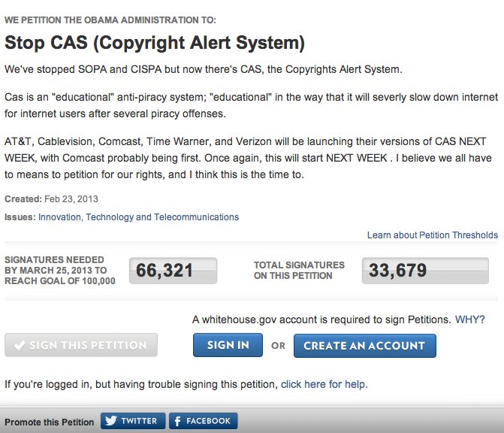Open the WHY? link about account requirement
Image resolution: width=504 pixels, height=433 pixels.
pyautogui.click(x=470, y=319)
